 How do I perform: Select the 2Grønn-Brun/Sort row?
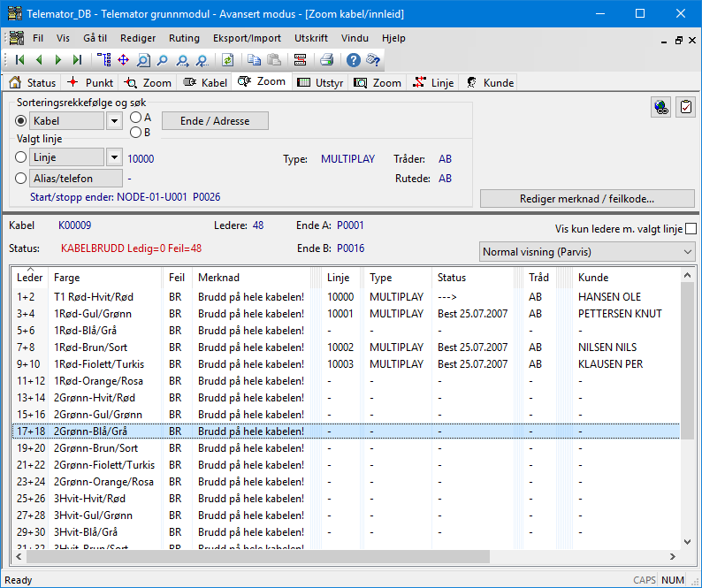point(346,447)
